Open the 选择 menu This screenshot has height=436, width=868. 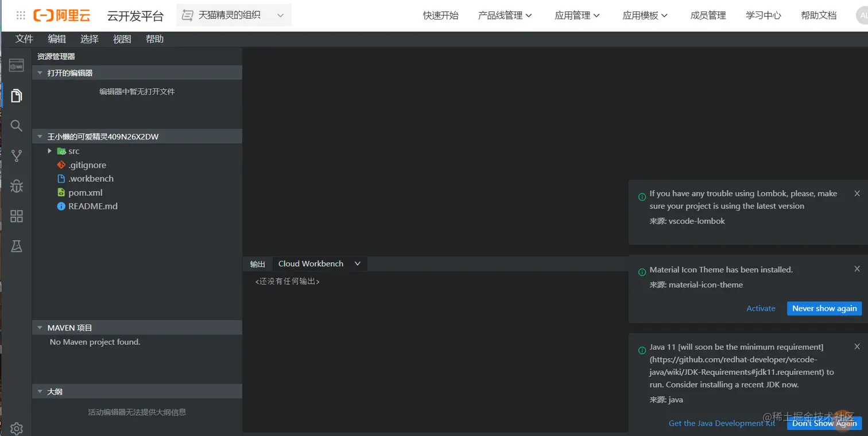(x=90, y=39)
